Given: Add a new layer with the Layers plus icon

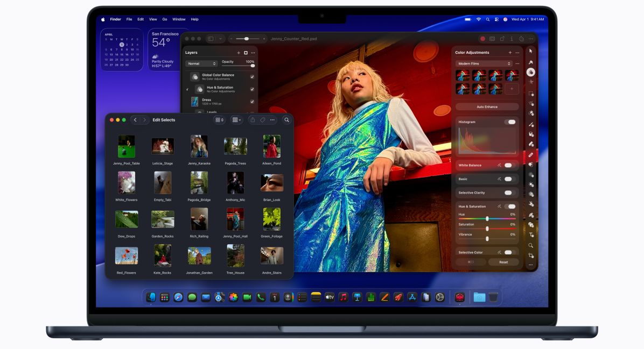Looking at the screenshot, I should tap(239, 53).
